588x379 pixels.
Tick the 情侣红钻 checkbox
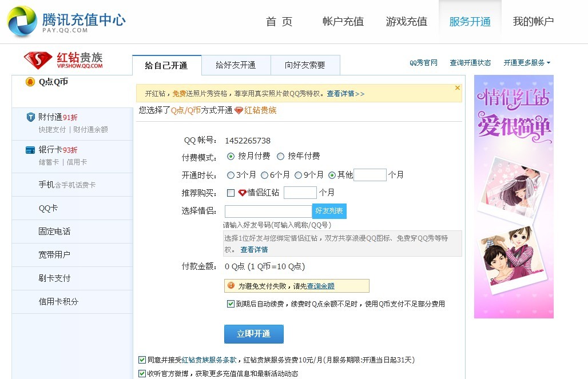tap(231, 193)
